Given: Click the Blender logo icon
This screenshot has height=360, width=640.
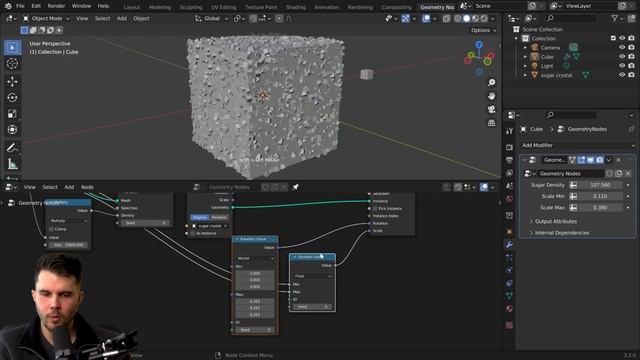Looking at the screenshot, I should tap(8, 6).
